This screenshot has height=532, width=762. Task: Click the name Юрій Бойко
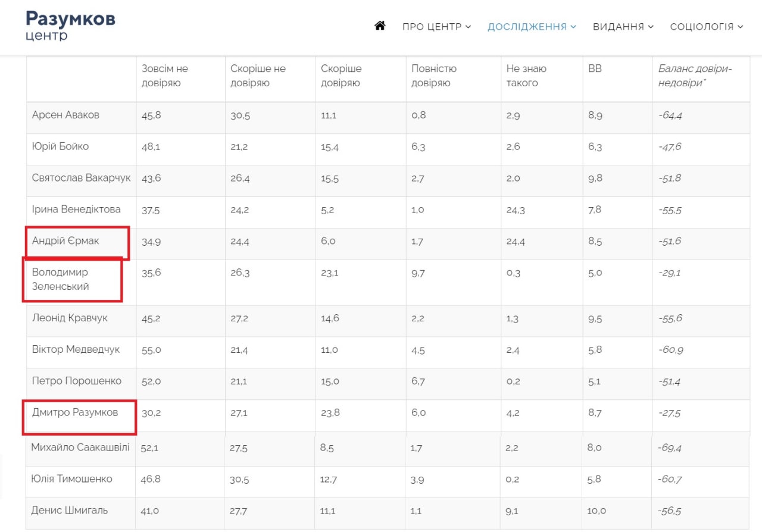point(60,146)
